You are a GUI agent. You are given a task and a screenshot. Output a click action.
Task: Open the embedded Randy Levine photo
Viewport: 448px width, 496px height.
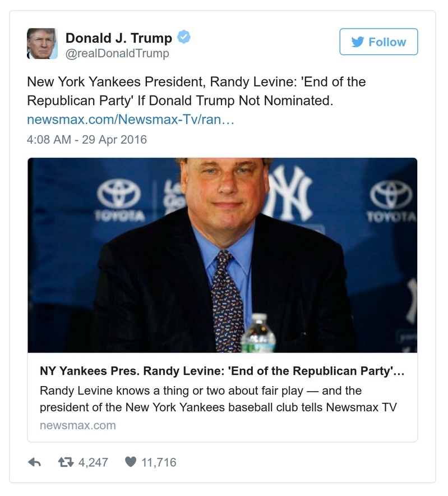(x=224, y=252)
